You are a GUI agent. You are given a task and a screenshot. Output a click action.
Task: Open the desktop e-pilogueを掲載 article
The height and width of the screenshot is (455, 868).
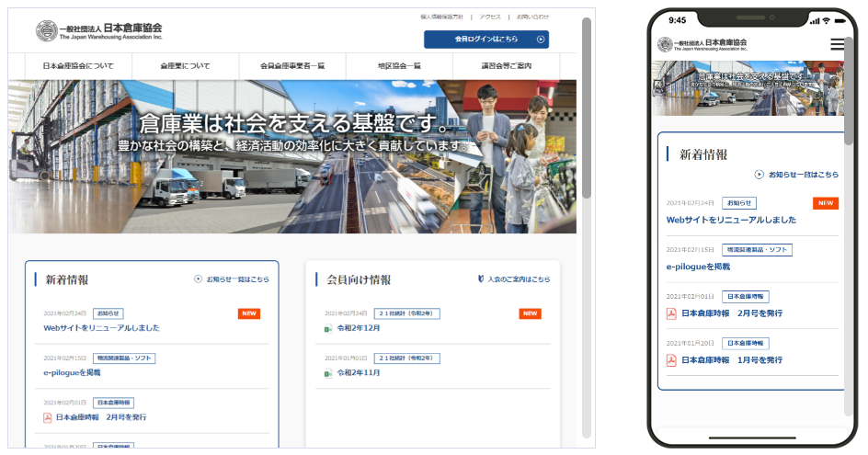72,372
